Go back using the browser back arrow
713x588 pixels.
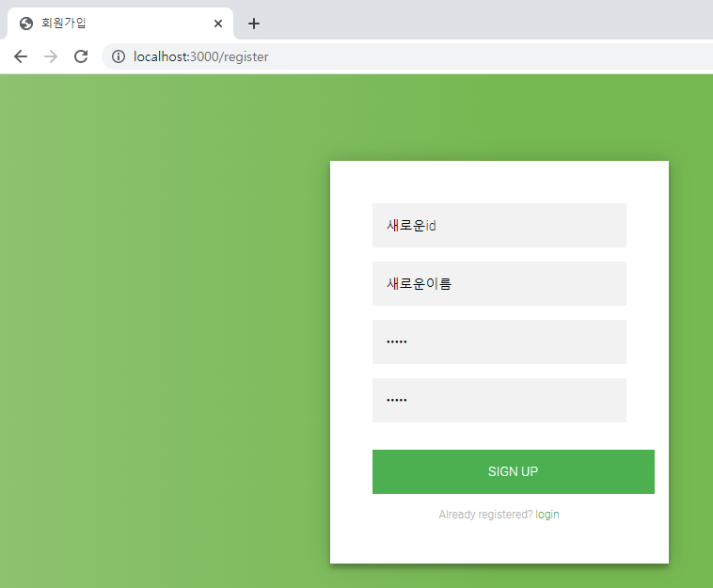tap(21, 56)
